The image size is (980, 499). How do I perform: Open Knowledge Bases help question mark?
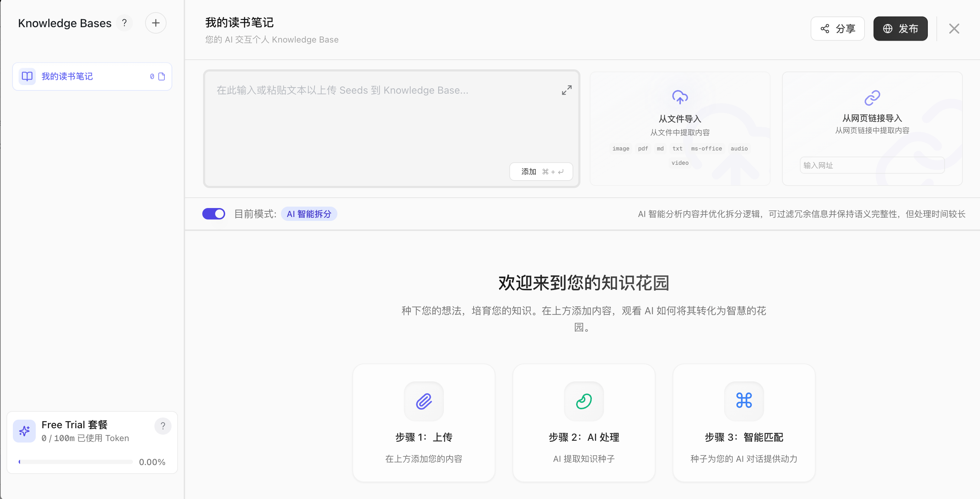coord(124,23)
